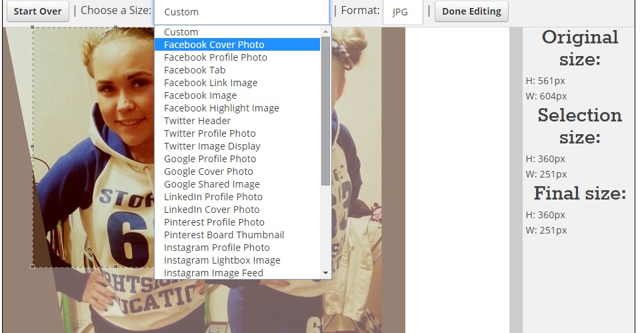The height and width of the screenshot is (333, 644).
Task: Click the Start Over button
Action: click(38, 11)
